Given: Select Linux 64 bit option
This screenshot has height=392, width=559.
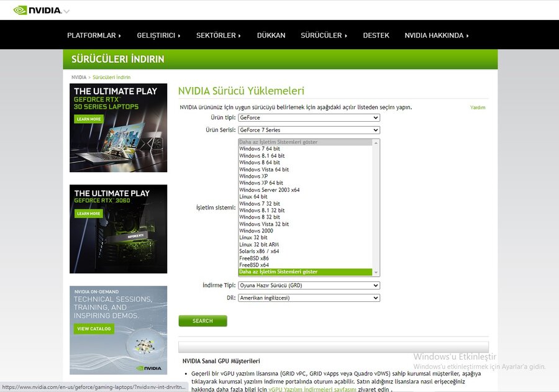Looking at the screenshot, I should coord(305,196).
